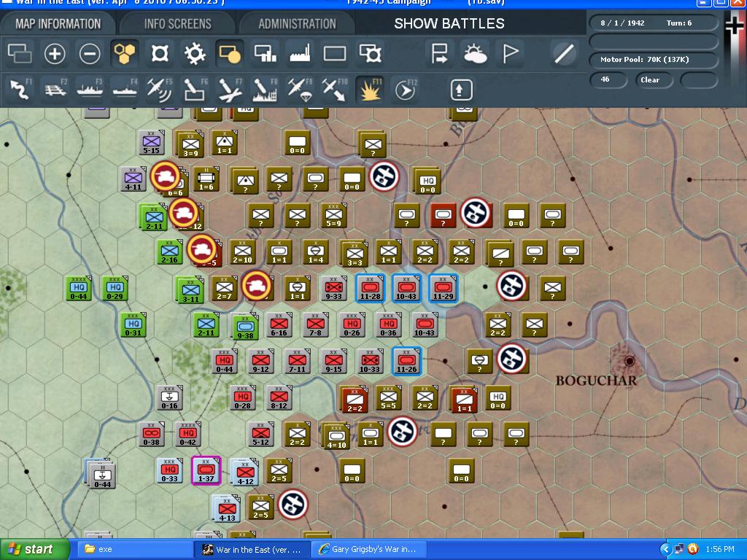The image size is (747, 560).
Task: Click the taskbar clock 1:56 PM
Action: pyautogui.click(x=720, y=549)
